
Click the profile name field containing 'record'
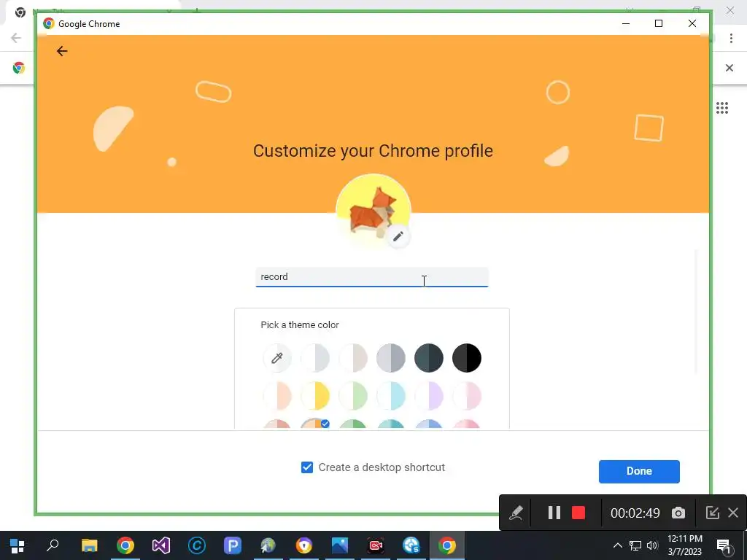[x=372, y=277]
